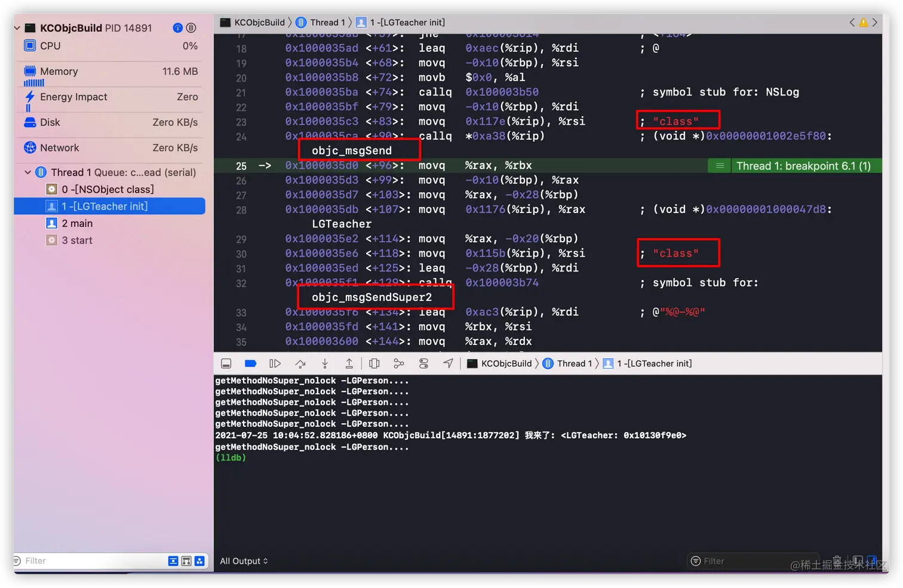The height and width of the screenshot is (588, 903).
Task: Continue program execution
Action: pos(275,364)
